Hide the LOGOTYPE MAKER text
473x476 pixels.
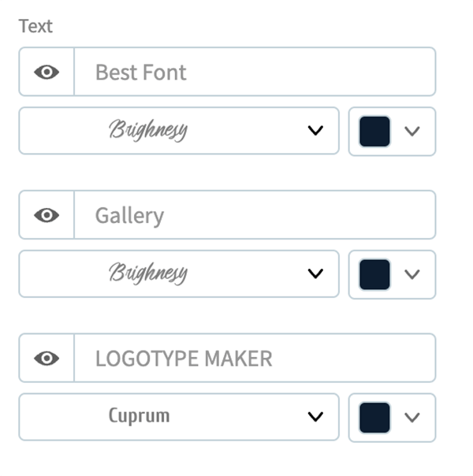pyautogui.click(x=47, y=359)
